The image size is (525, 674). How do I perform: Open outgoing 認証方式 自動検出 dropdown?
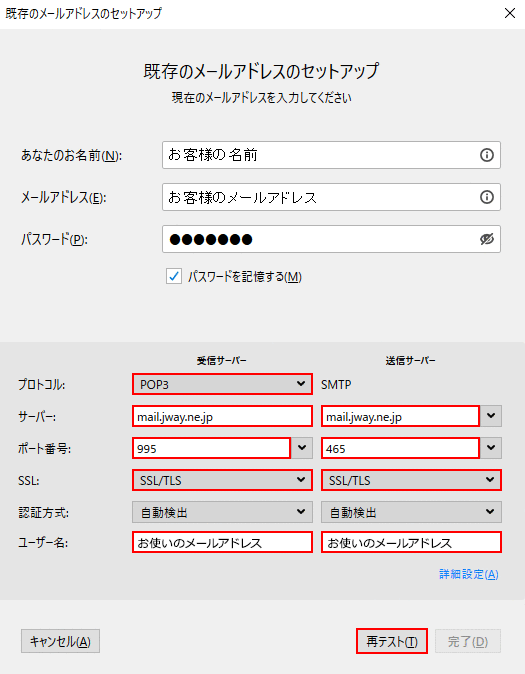pyautogui.click(x=411, y=512)
